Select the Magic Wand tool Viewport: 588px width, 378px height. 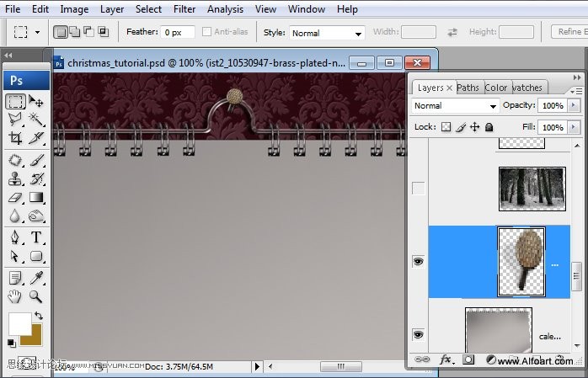[x=36, y=120]
